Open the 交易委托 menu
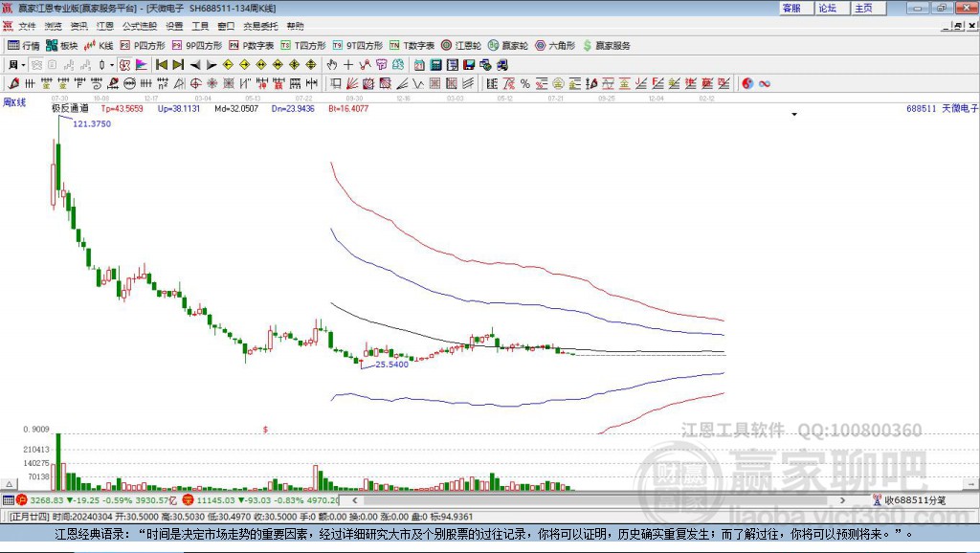The height and width of the screenshot is (553, 980). (260, 26)
